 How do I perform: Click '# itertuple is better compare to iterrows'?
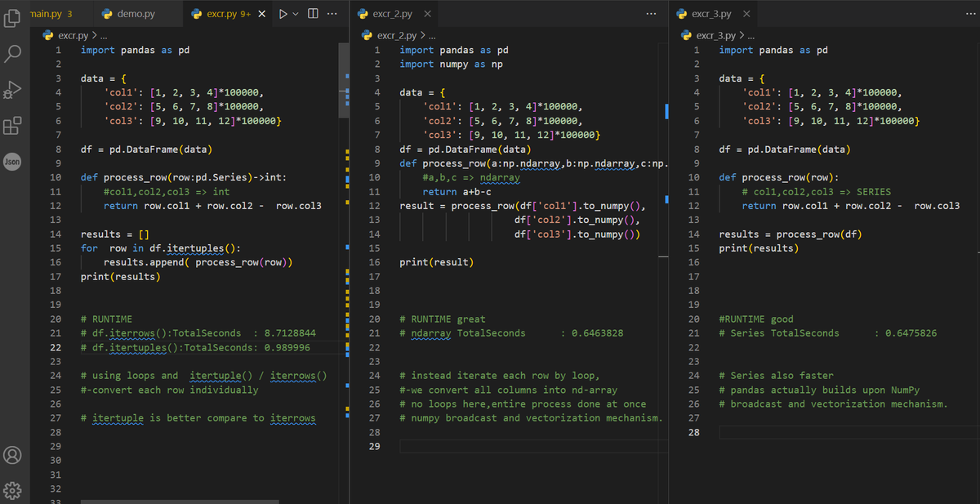(x=198, y=418)
